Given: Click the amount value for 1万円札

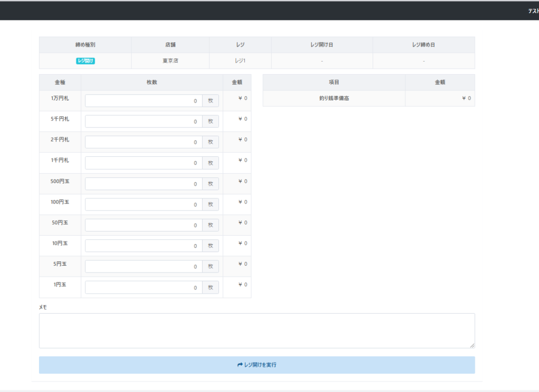Looking at the screenshot, I should click(x=243, y=98).
